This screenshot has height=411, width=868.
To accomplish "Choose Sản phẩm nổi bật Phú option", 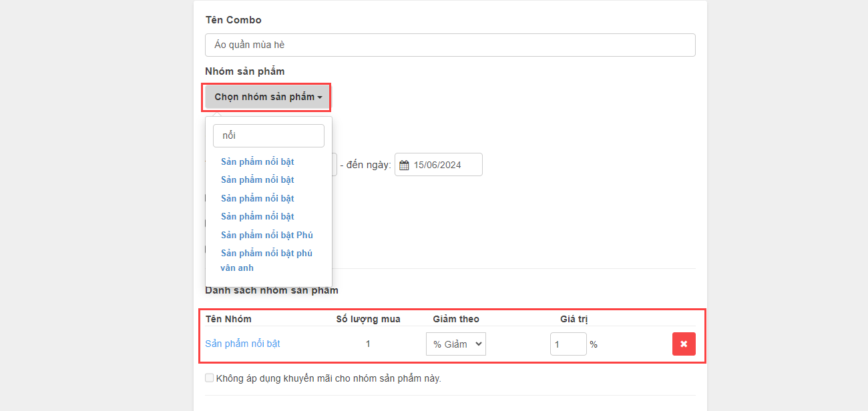I will click(266, 235).
